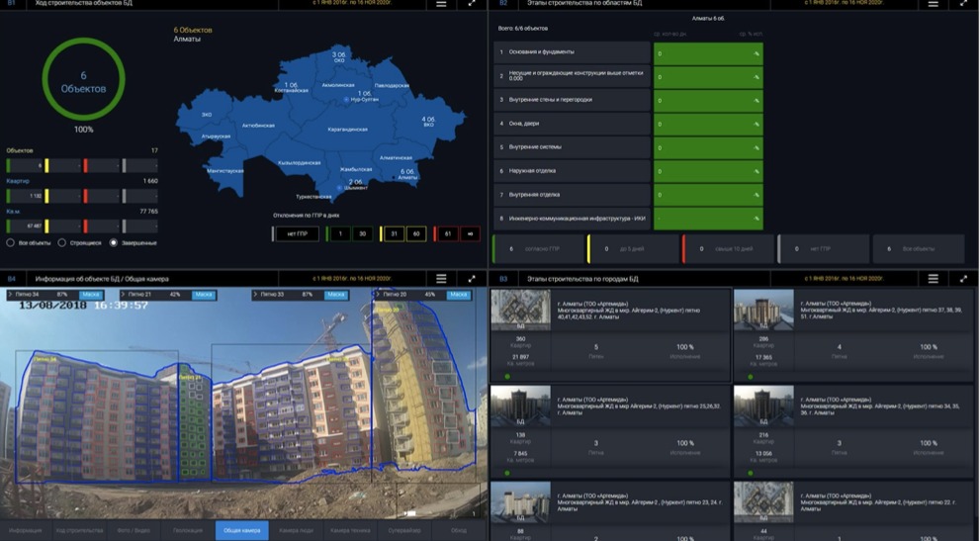Expand the 'Пятно 21' chevron
Viewport: 980px width, 541px height.
click(125, 295)
